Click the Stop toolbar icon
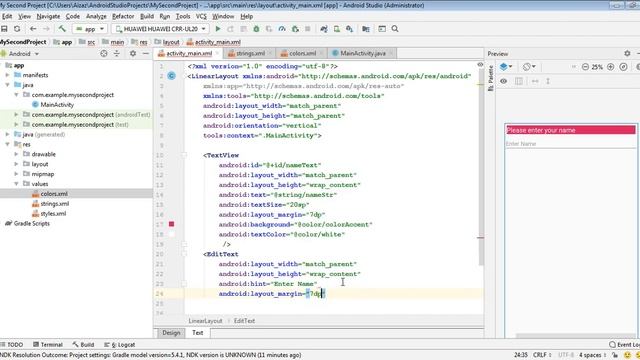The image size is (640, 360). coord(308,29)
